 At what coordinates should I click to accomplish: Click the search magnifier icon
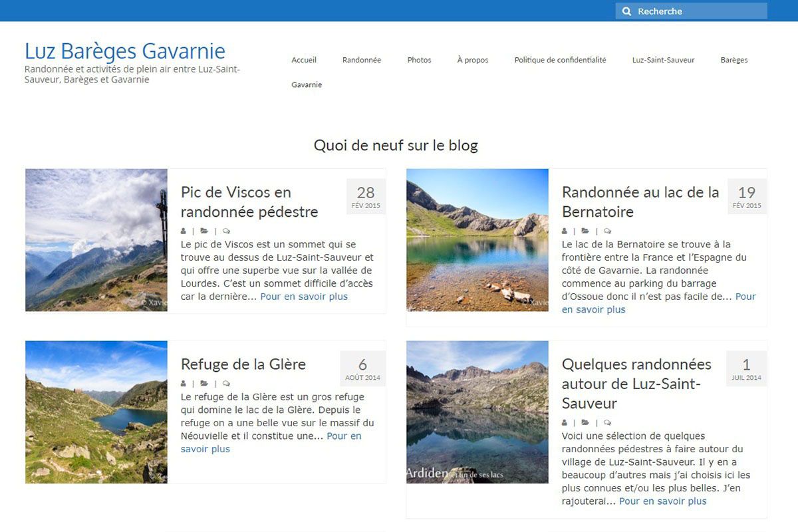point(626,11)
